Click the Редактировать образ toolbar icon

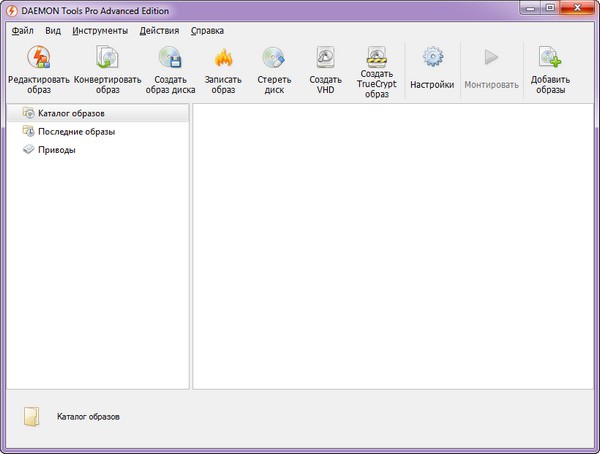coord(38,59)
